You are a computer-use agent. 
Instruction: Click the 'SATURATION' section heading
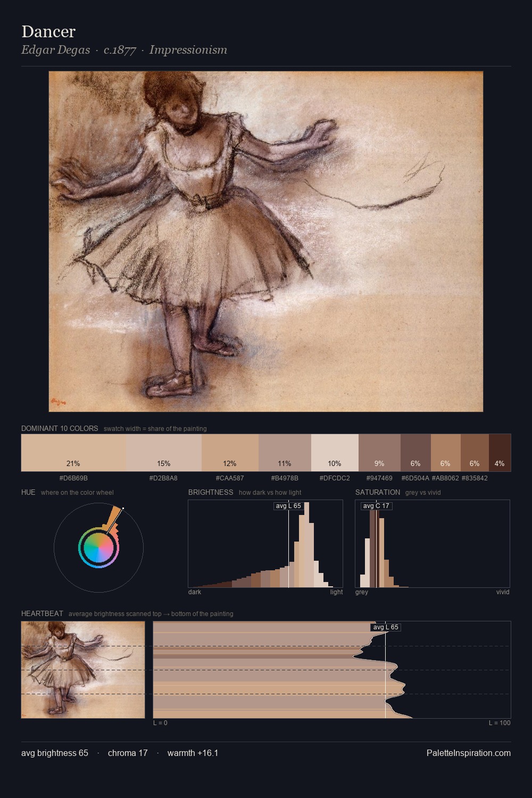[x=378, y=492]
